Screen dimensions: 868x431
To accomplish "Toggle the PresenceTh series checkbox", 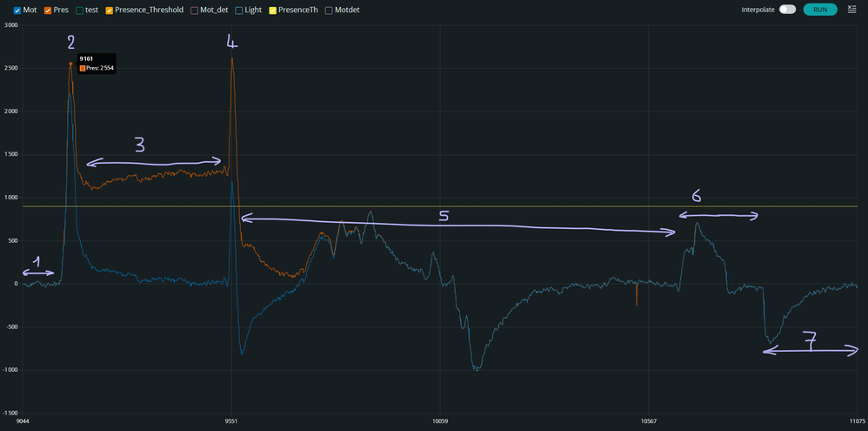I will pyautogui.click(x=272, y=10).
